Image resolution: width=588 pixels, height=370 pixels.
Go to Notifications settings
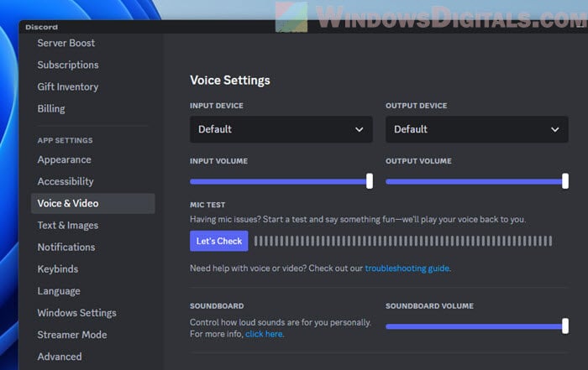[66, 248]
